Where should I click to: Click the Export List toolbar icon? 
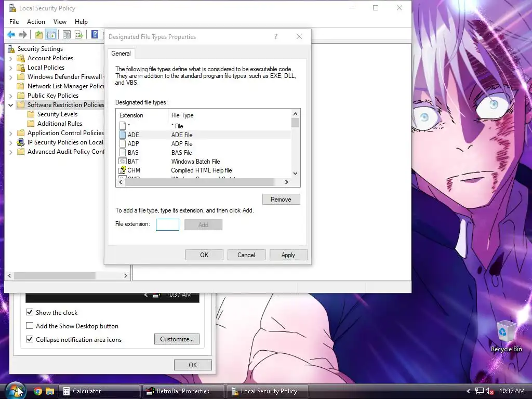pos(79,35)
